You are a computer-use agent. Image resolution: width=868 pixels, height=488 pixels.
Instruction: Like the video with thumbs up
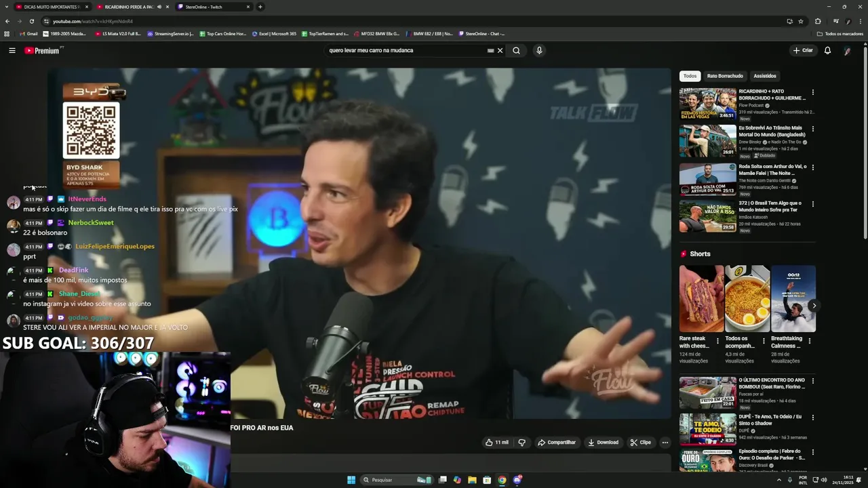coord(496,443)
